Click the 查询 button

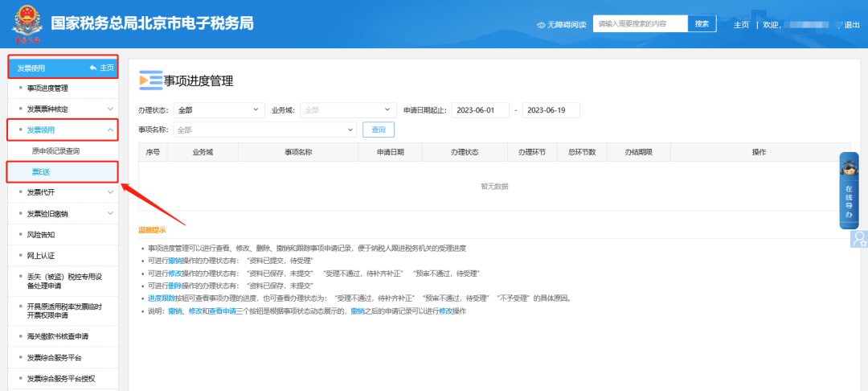(379, 130)
